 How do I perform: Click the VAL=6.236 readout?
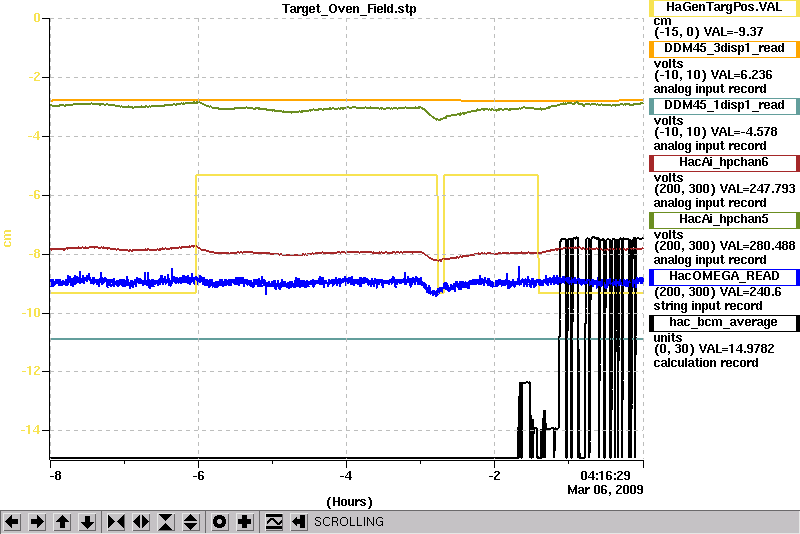click(741, 75)
